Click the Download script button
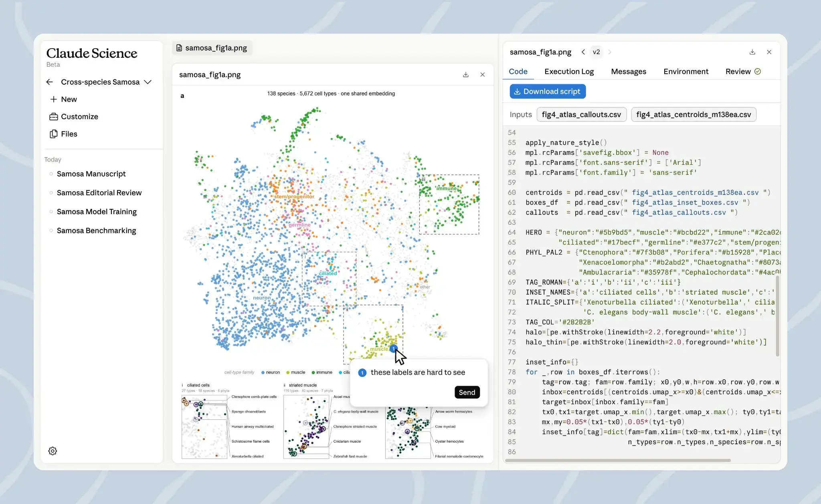The width and height of the screenshot is (821, 504). coord(548,91)
